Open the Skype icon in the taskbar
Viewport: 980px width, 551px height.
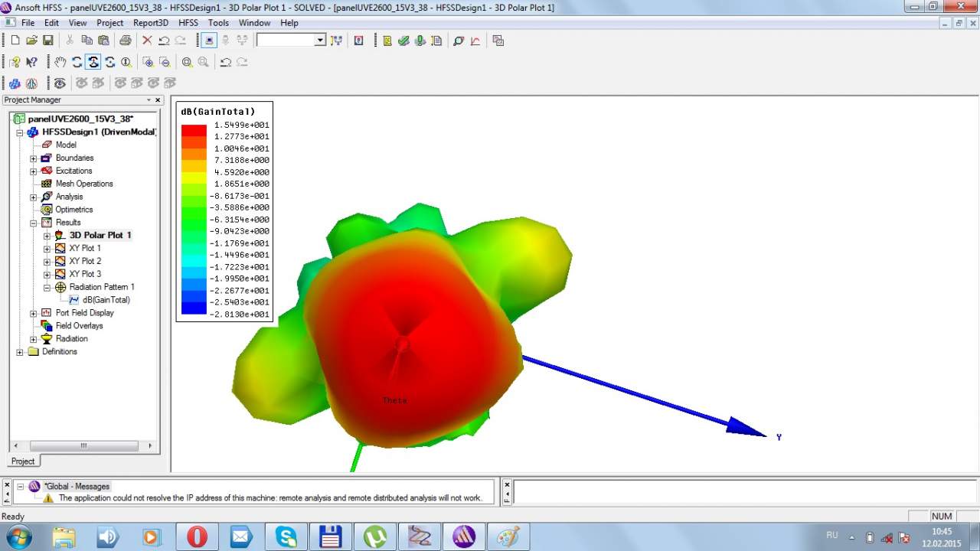pos(286,536)
